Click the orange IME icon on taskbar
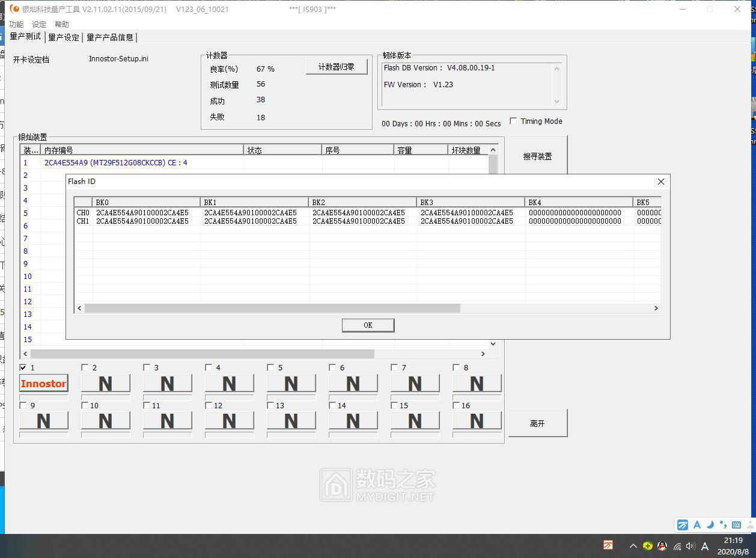Screen dimensions: 756x558 tap(608, 545)
